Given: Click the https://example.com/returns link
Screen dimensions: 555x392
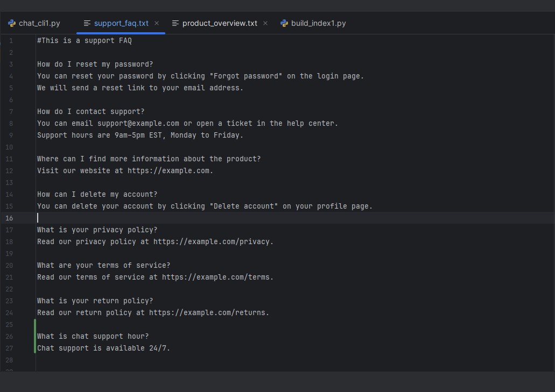Looking at the screenshot, I should tap(209, 312).
